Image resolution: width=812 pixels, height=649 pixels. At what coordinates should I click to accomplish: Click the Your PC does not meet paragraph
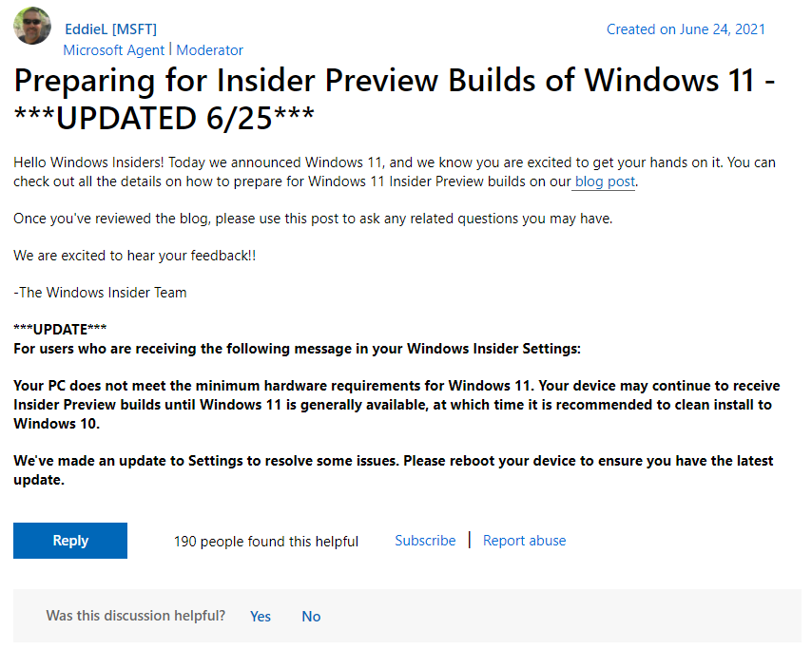(x=396, y=405)
